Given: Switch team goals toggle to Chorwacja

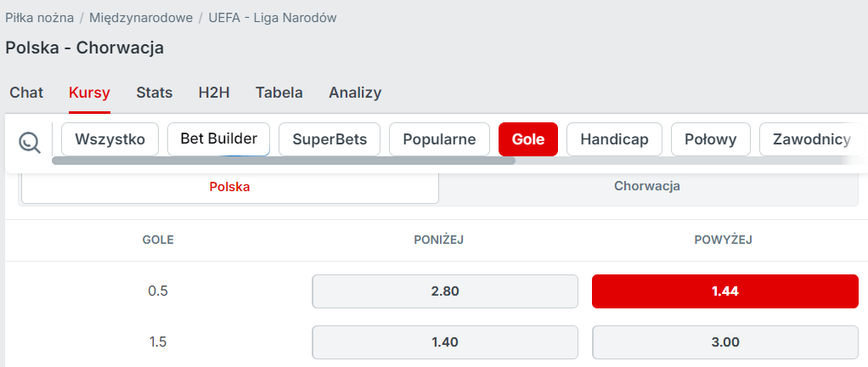Looking at the screenshot, I should coord(647,186).
